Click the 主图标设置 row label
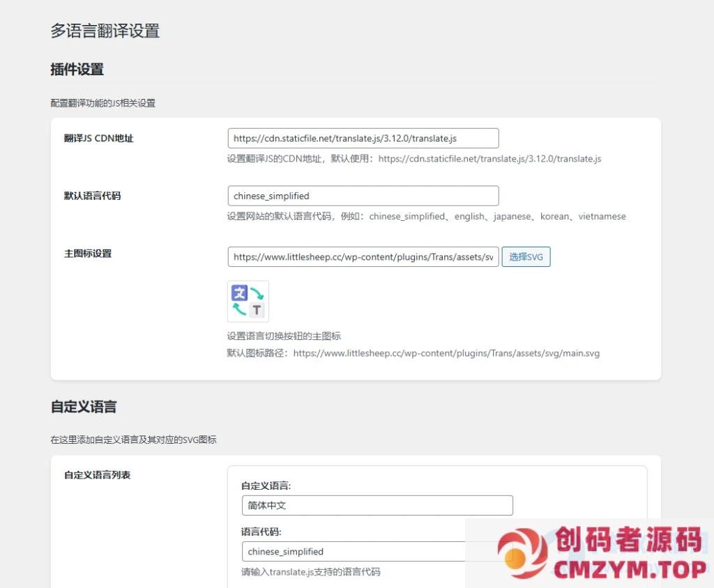This screenshot has height=588, width=714. 88,253
